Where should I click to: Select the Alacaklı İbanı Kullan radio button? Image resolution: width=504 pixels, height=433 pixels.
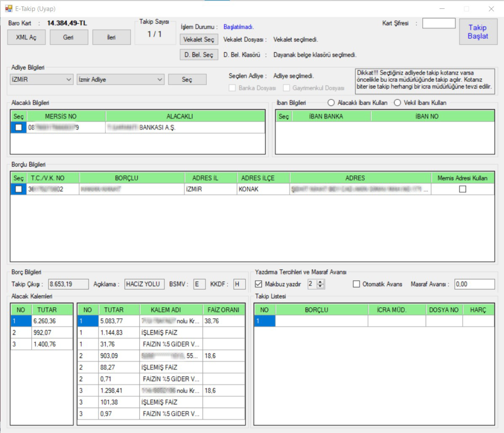coord(331,103)
